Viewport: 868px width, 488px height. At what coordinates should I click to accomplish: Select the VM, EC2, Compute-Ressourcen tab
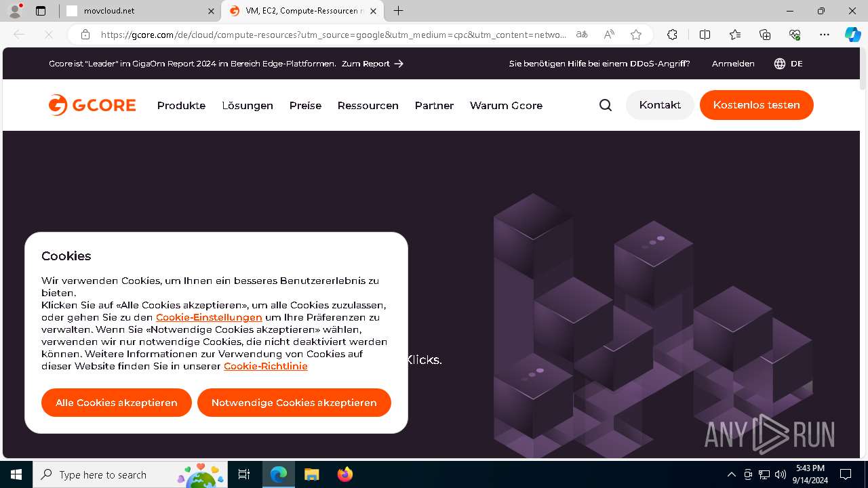(x=303, y=11)
